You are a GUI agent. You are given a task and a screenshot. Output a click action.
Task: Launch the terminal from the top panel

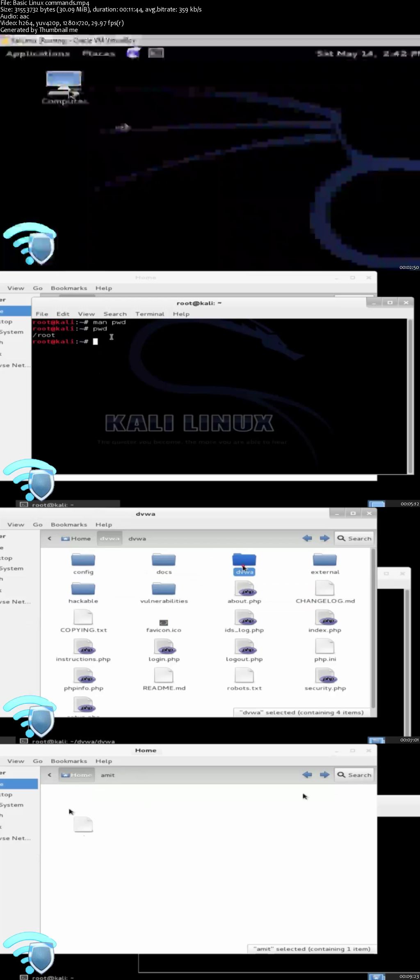click(156, 53)
